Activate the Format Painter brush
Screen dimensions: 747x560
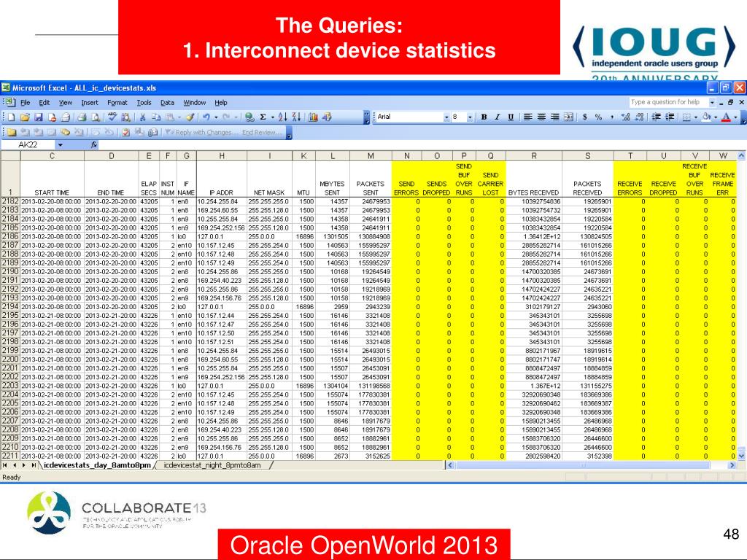(x=190, y=117)
